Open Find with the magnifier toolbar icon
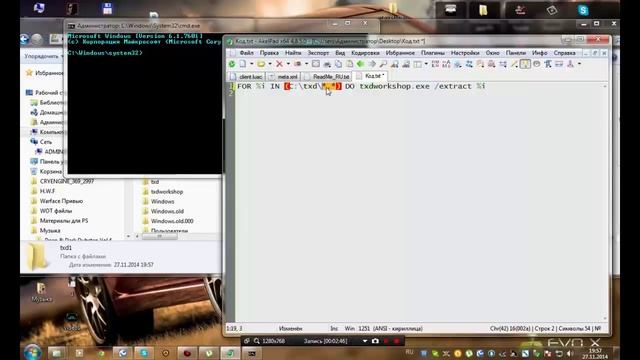The width and height of the screenshot is (640, 360). (x=383, y=64)
